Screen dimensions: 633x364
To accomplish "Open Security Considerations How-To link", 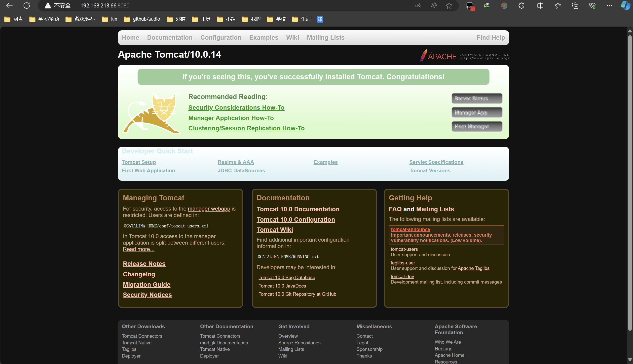I will click(236, 108).
